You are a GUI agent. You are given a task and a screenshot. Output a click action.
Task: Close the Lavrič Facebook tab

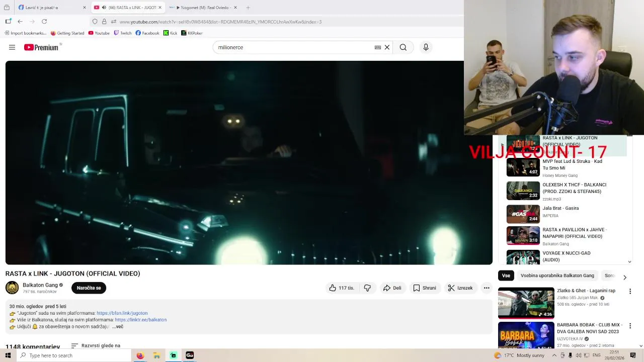point(84,8)
